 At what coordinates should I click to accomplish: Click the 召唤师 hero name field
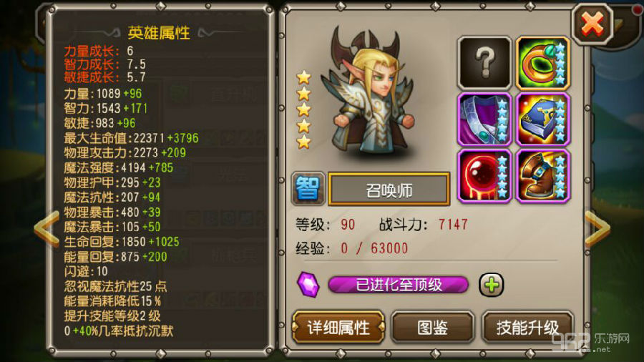coord(389,189)
